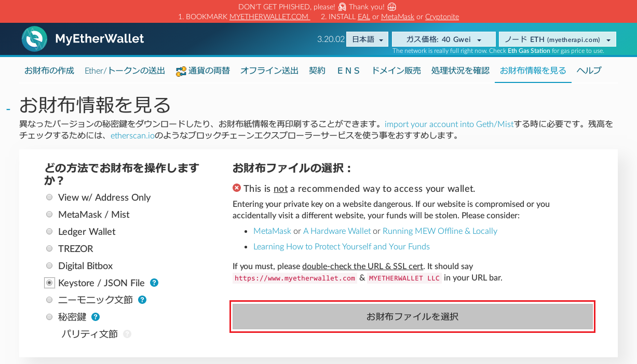The image size is (637, 364).
Task: Open A Hardware Wallet link
Action: pyautogui.click(x=337, y=231)
